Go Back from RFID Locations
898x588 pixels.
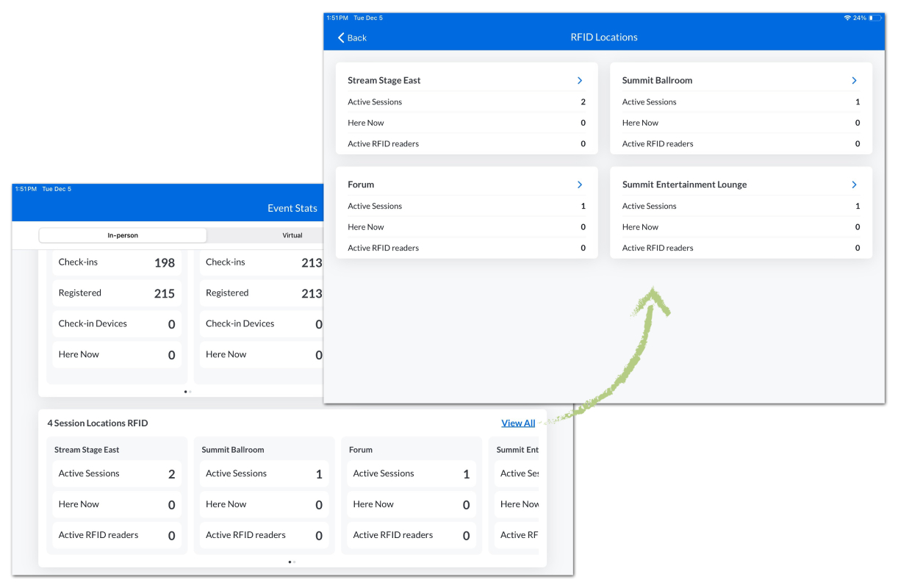click(x=352, y=37)
